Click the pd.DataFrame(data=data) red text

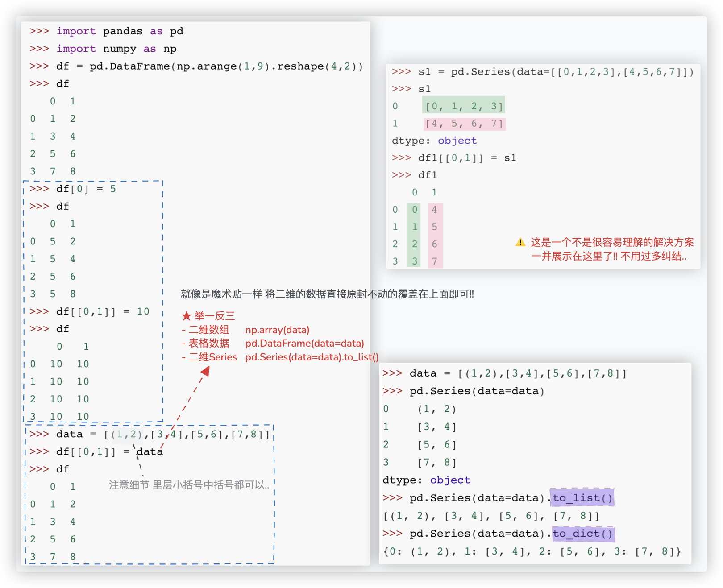304,344
